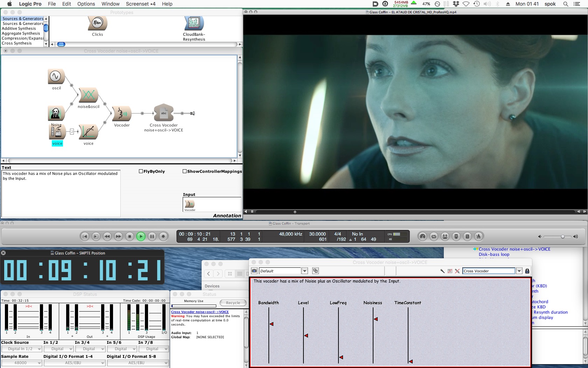588x368 pixels.
Task: Select the Additive Synthesis category
Action: (19, 28)
